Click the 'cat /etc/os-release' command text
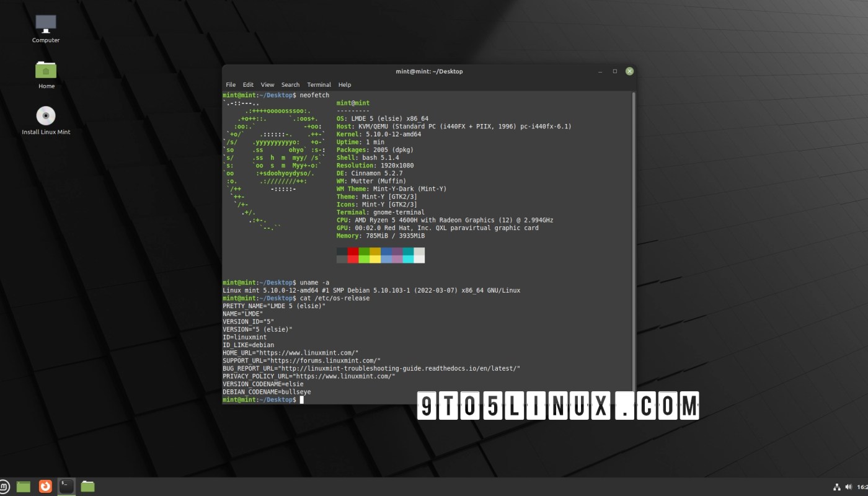The image size is (868, 496). point(334,298)
